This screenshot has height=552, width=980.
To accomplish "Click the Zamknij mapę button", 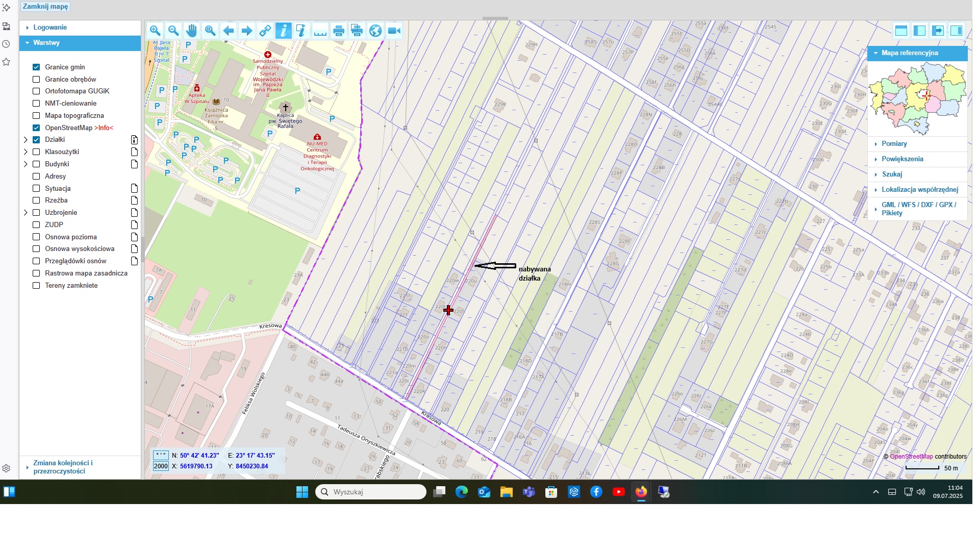I will 45,7.
